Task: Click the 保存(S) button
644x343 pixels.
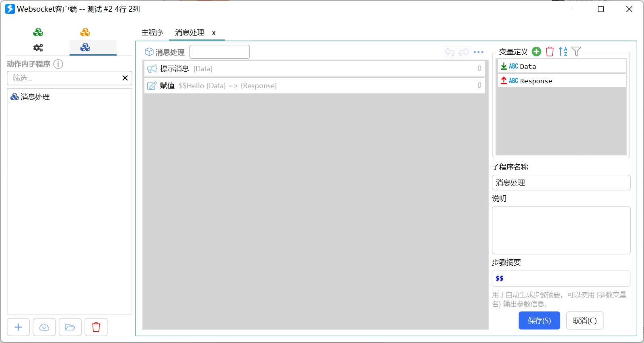Action: [539, 320]
